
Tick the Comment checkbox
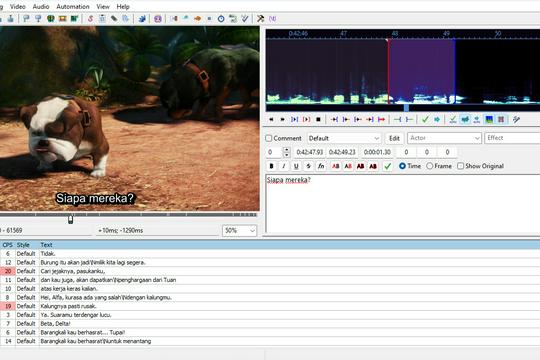coord(269,138)
